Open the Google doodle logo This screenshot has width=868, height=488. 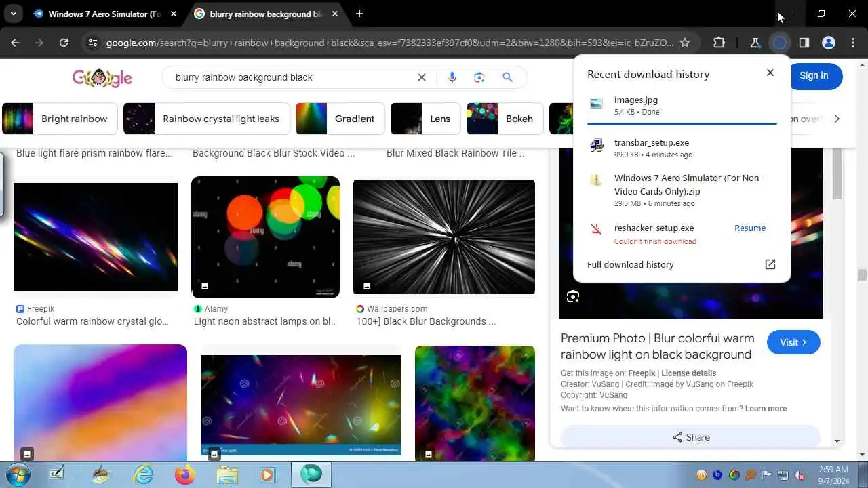click(102, 77)
